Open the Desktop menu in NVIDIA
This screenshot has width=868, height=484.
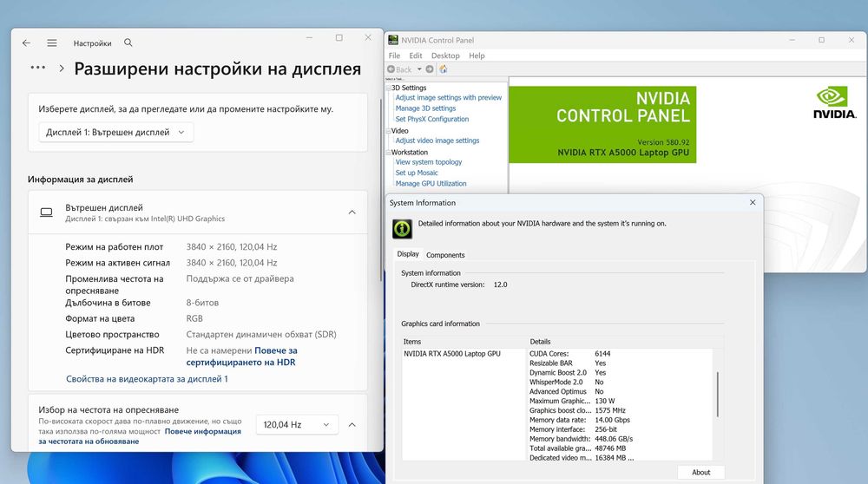click(x=445, y=56)
